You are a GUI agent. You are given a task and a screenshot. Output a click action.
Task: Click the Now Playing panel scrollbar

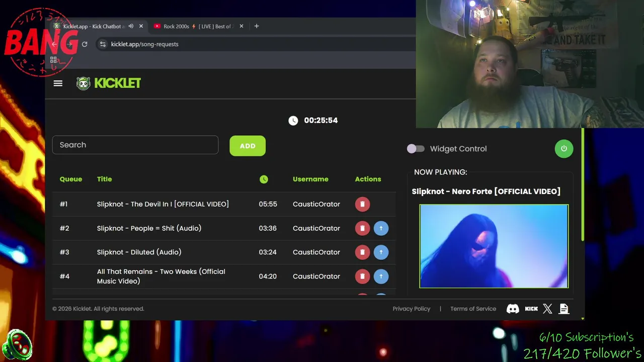tap(583, 184)
